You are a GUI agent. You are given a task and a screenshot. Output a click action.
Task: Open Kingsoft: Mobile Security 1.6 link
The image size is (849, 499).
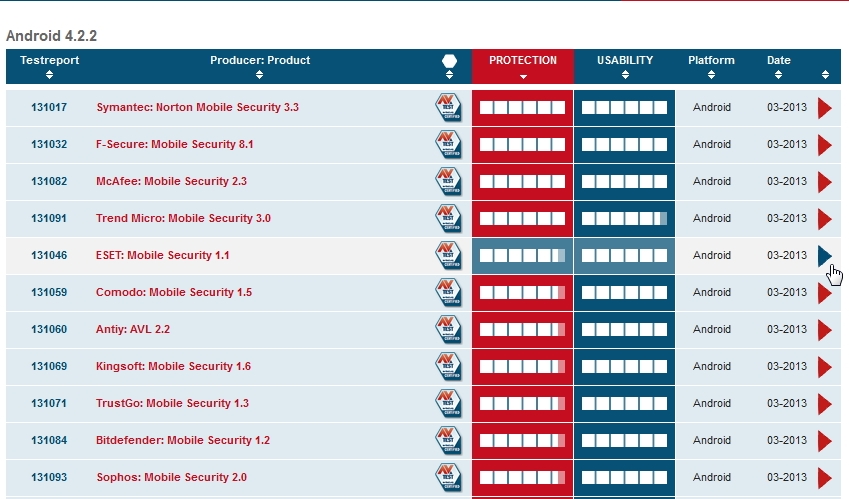pyautogui.click(x=173, y=366)
